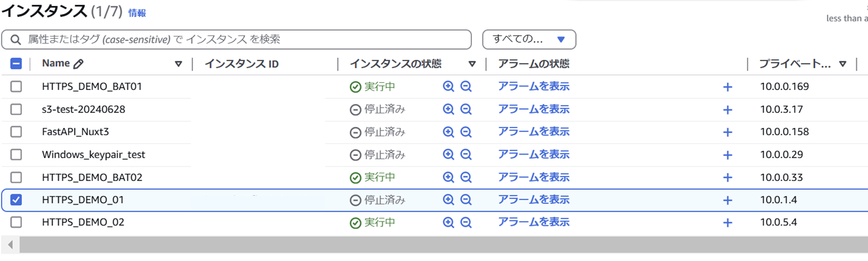Toggle the select-all header checkbox
The image size is (868, 261).
tap(16, 63)
